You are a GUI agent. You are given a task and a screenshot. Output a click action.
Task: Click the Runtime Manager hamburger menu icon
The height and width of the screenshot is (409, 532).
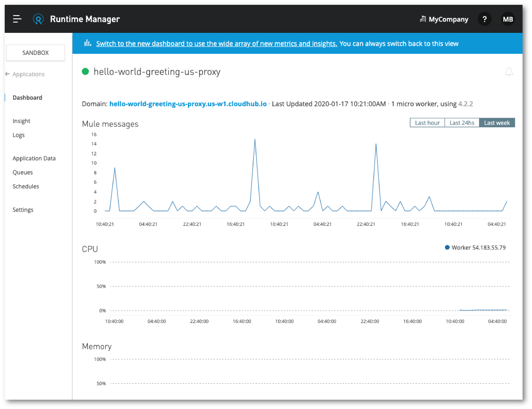click(x=17, y=19)
